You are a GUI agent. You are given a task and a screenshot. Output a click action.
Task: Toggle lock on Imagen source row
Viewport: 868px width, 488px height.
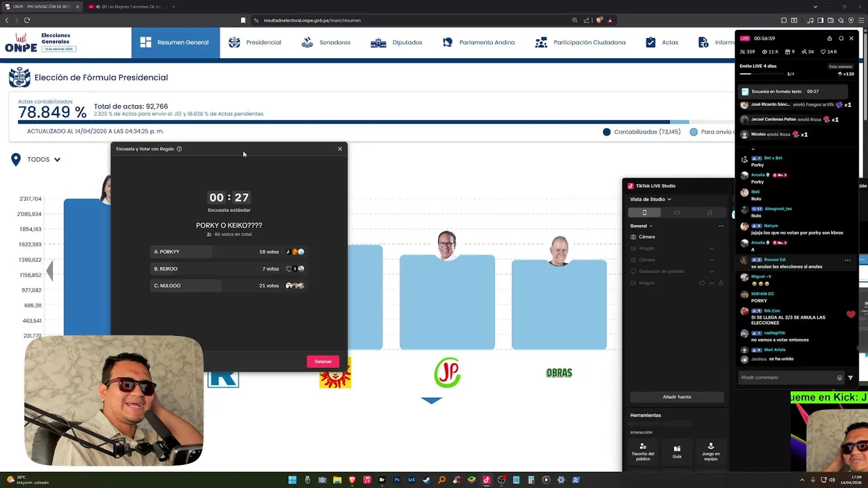tap(721, 283)
